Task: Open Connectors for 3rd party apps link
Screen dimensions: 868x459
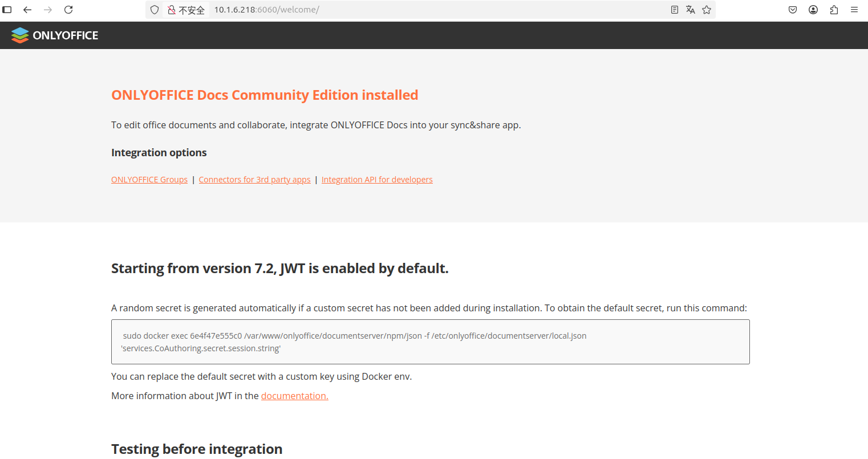Action: 254,180
